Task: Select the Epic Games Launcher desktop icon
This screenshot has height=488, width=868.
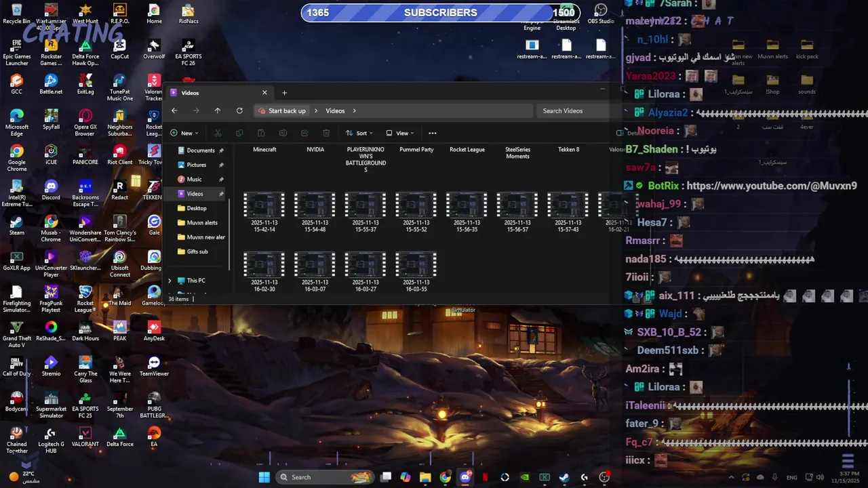Action: [16, 53]
